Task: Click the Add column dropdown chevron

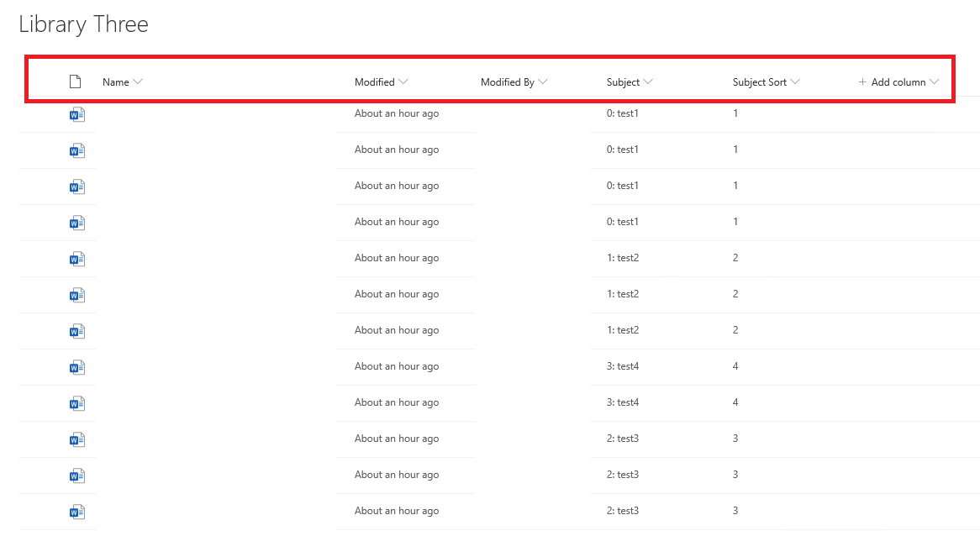Action: point(935,81)
